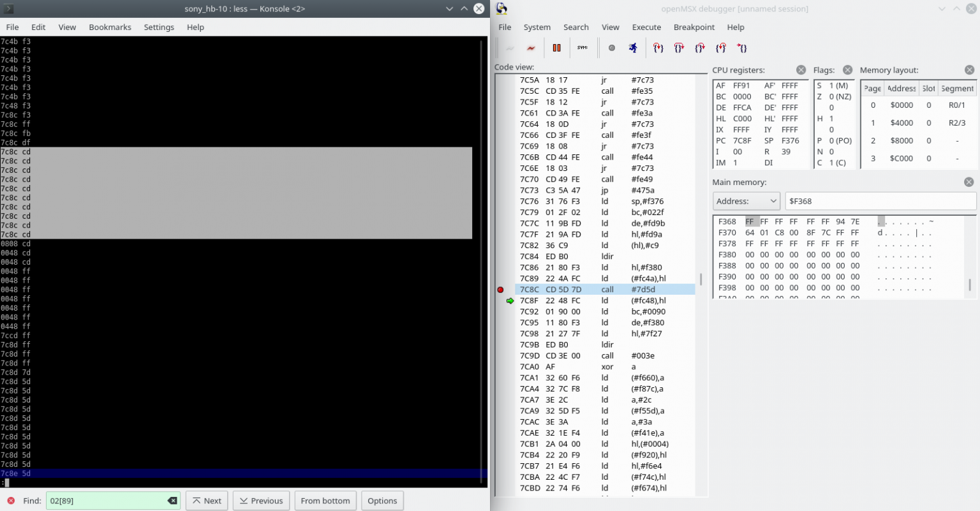This screenshot has width=980, height=511.
Task: Toggle the breakpoint dot at address 7C8C
Action: point(501,289)
